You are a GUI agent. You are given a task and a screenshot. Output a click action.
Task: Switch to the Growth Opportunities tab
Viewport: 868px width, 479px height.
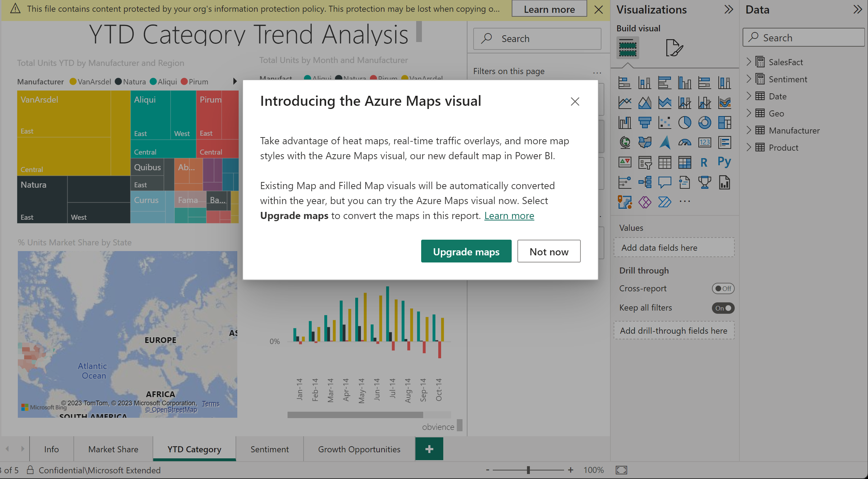359,449
